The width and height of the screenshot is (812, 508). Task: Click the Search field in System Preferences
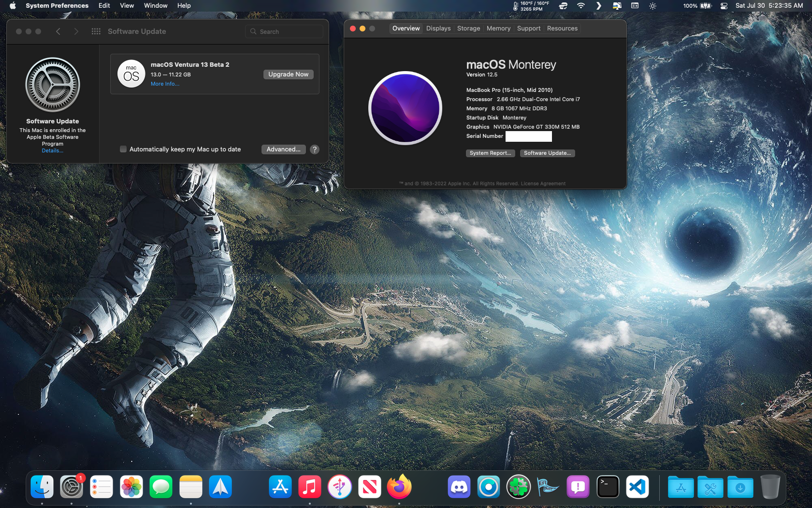pos(284,31)
